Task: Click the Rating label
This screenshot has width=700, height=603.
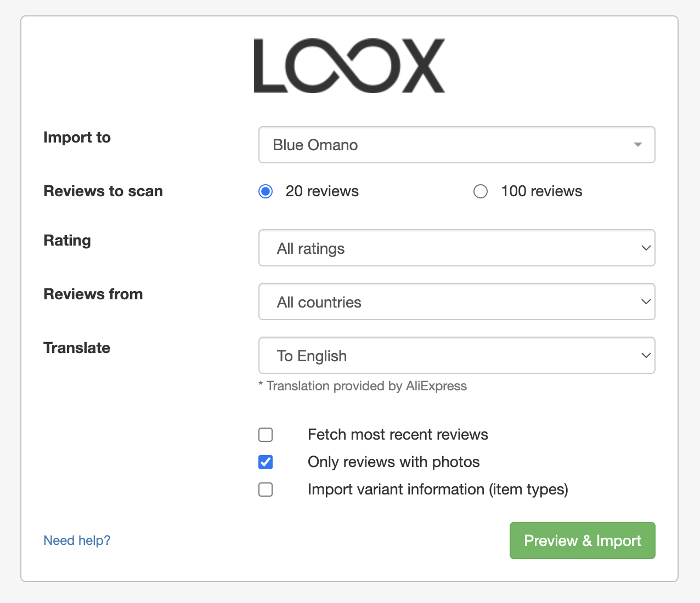Action: [x=67, y=241]
